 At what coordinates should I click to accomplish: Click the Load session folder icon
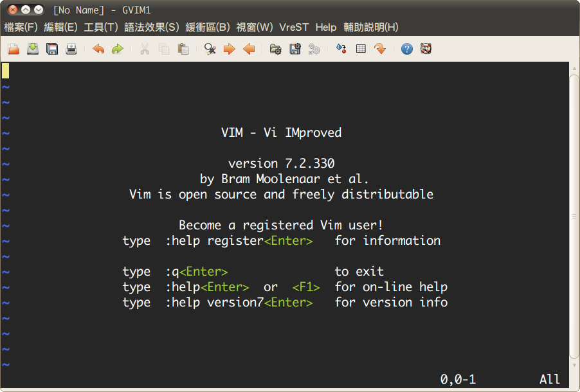click(x=276, y=49)
